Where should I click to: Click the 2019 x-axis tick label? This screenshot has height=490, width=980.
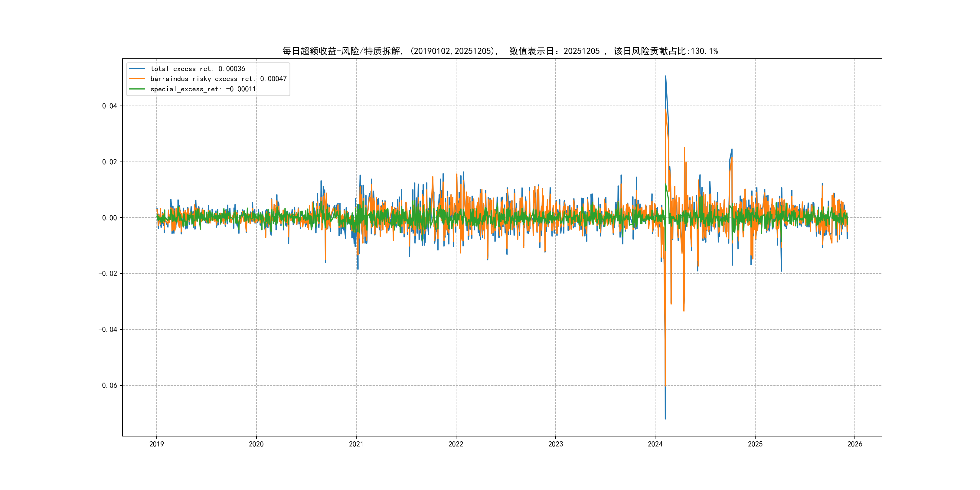coord(156,444)
